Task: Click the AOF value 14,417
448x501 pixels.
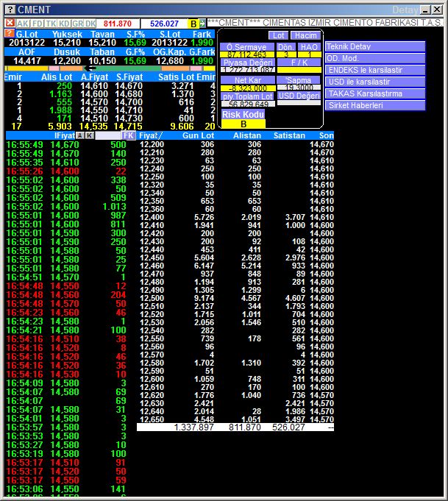Action: click(x=27, y=61)
